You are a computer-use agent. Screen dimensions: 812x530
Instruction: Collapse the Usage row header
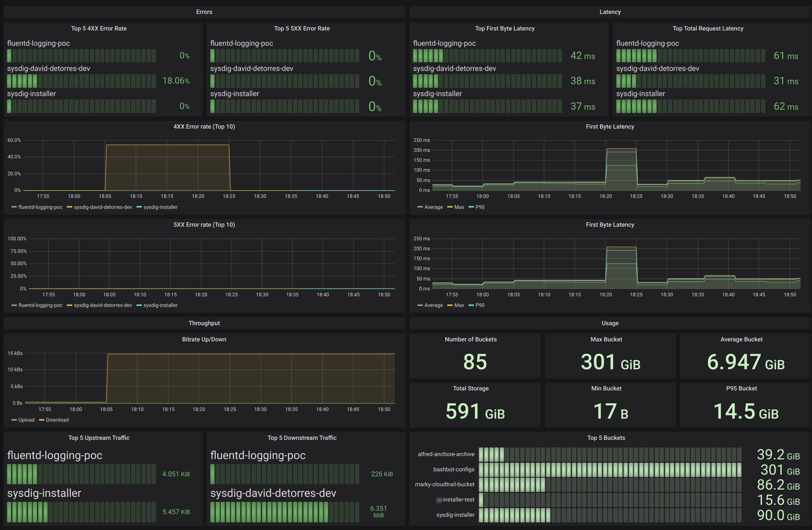coord(610,323)
